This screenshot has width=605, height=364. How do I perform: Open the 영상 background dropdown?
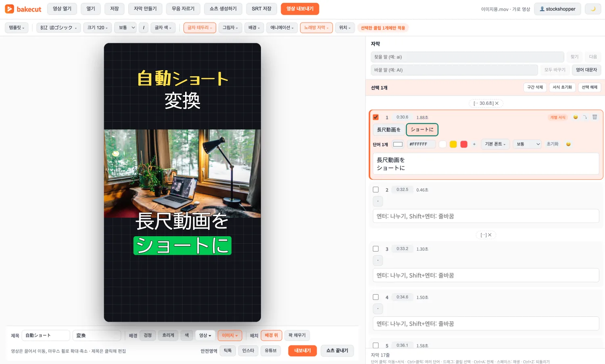click(x=205, y=335)
